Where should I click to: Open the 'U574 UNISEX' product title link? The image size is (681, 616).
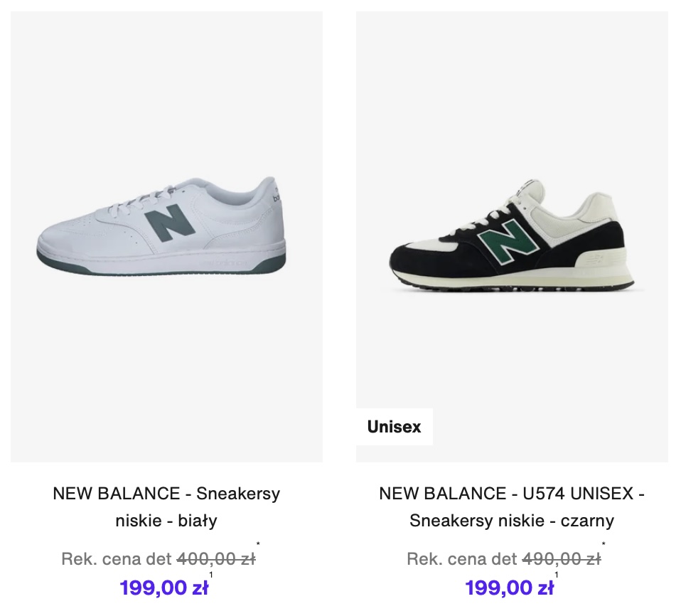512,494
